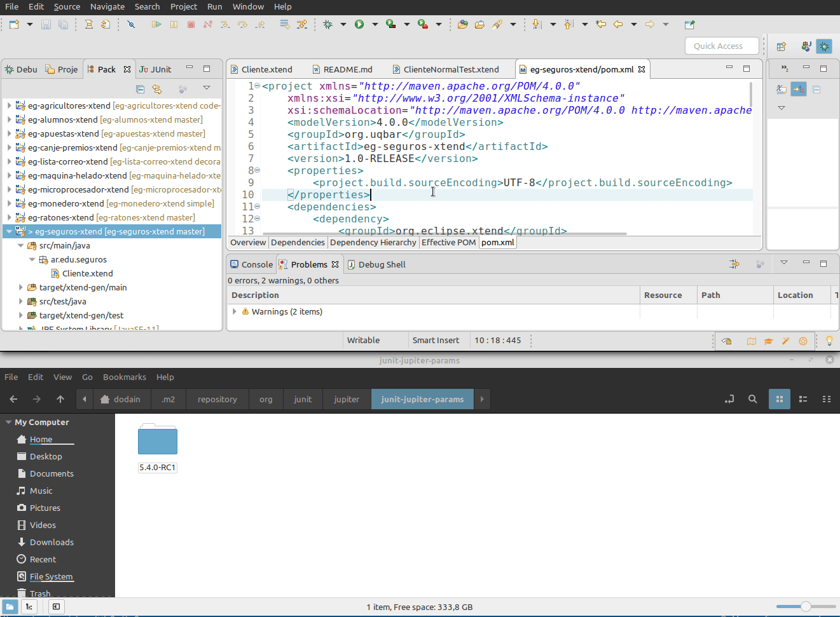Switch file manager to list view
Viewport: 840px width, 617px height.
coord(803,399)
